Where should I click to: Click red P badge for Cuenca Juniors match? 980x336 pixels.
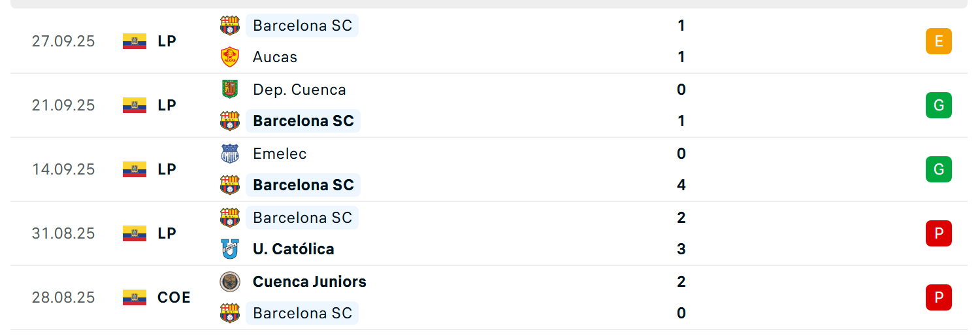pos(938,297)
